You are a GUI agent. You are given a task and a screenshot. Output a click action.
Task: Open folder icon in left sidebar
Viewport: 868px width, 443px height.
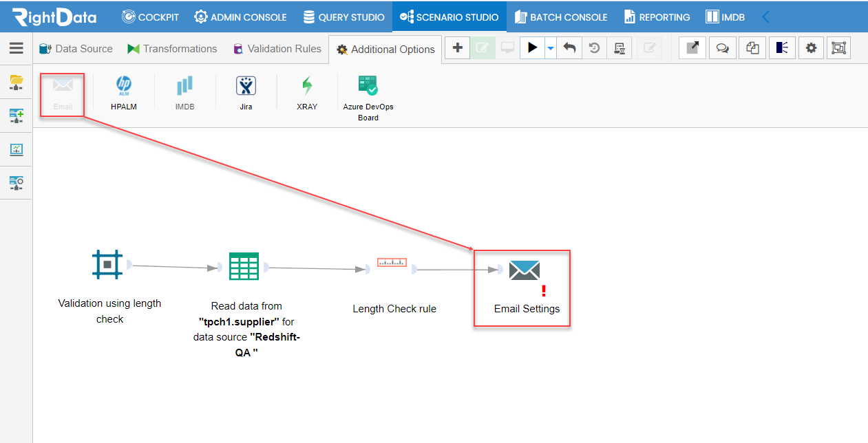[x=17, y=83]
